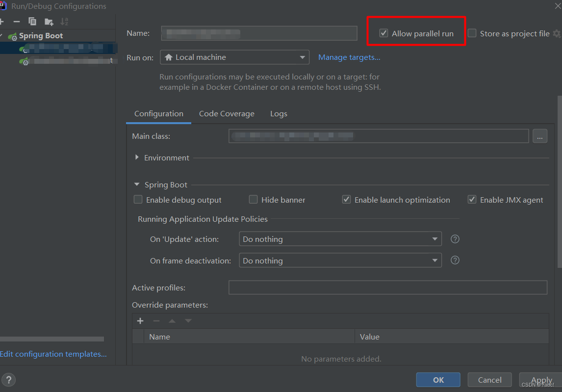Select the highlighted first Spring Boot configuration
Screen dimensions: 562x392
(58, 48)
